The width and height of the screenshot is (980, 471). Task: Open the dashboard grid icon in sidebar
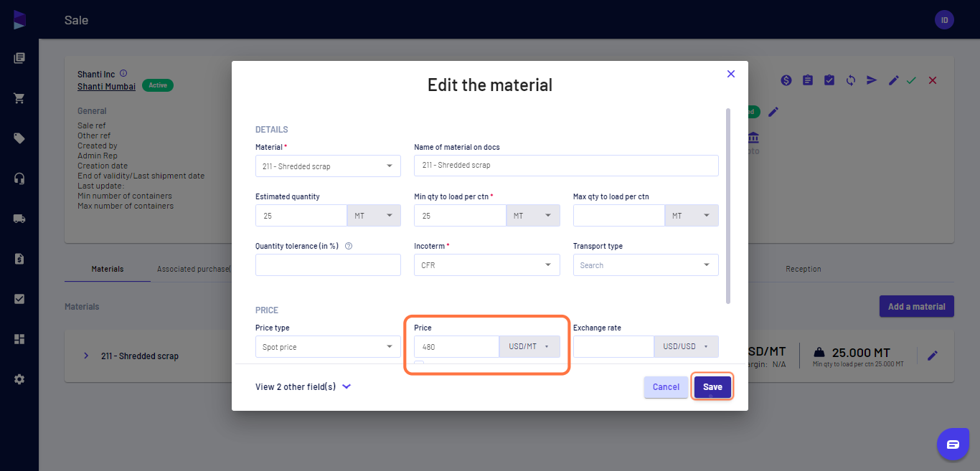coord(19,339)
